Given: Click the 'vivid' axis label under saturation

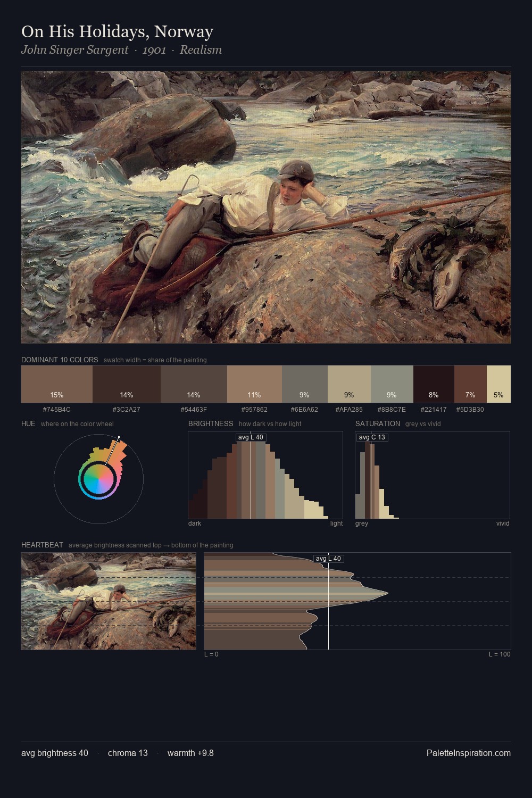Looking at the screenshot, I should (503, 523).
